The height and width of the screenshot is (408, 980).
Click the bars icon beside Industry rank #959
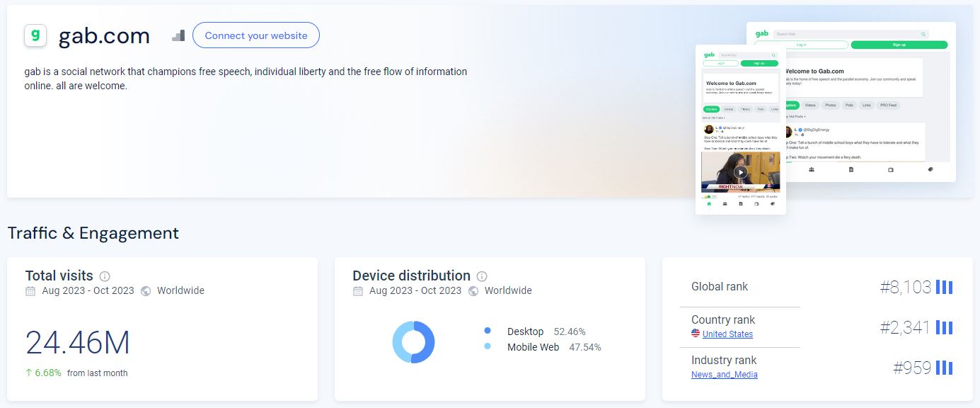click(x=944, y=368)
